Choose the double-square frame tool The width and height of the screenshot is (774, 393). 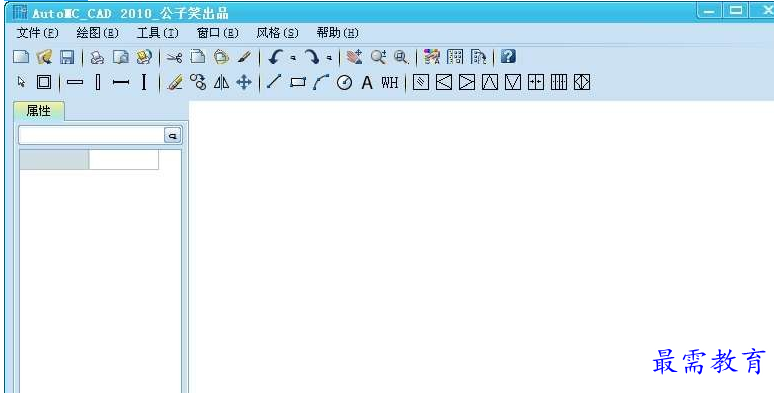coord(44,82)
